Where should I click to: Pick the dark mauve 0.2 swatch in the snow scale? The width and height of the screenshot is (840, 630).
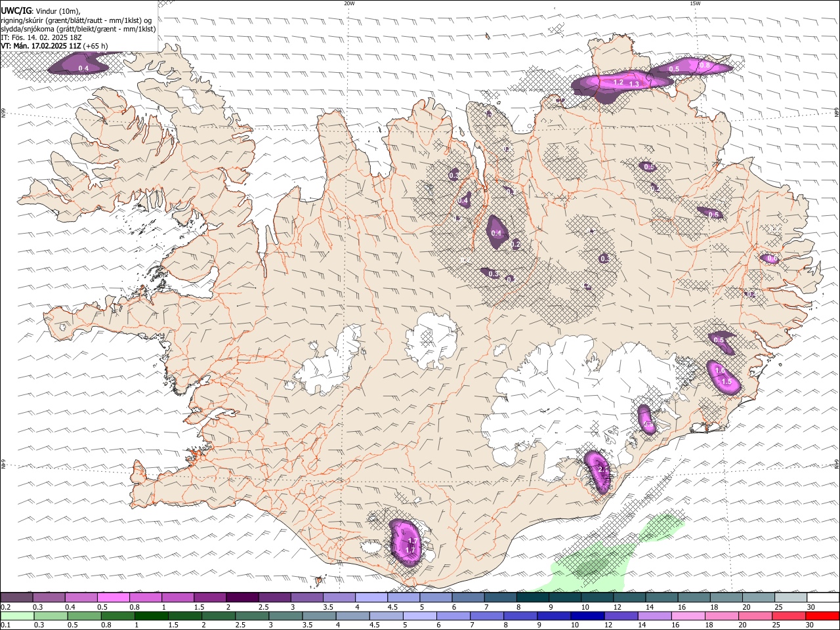pyautogui.click(x=16, y=597)
